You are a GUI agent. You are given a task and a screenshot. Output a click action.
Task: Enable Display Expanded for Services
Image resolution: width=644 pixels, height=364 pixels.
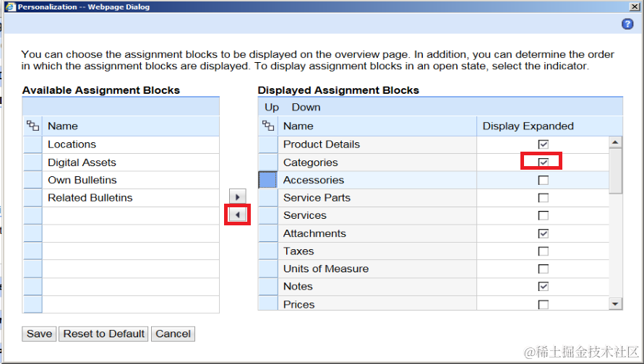[543, 215]
